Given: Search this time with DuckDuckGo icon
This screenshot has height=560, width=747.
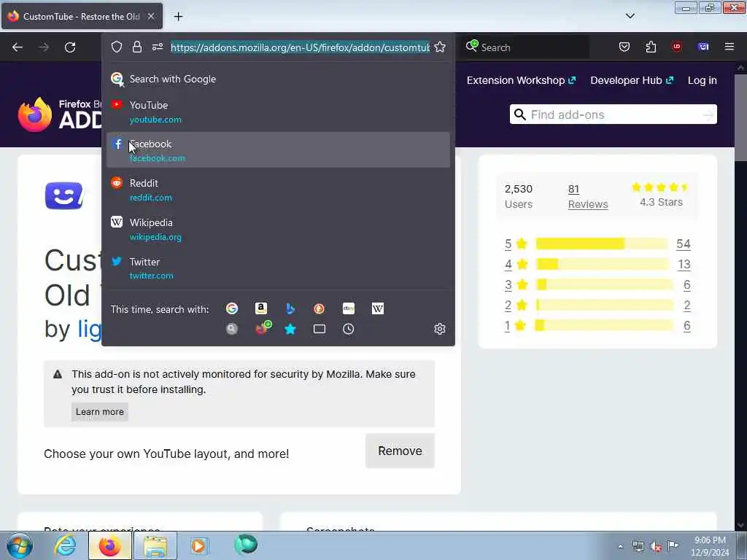Looking at the screenshot, I should 320,308.
